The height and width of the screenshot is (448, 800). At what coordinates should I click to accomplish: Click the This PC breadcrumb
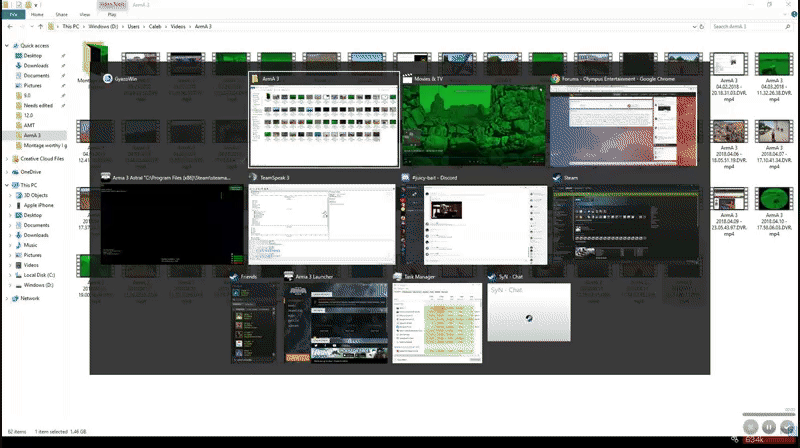tap(70, 27)
